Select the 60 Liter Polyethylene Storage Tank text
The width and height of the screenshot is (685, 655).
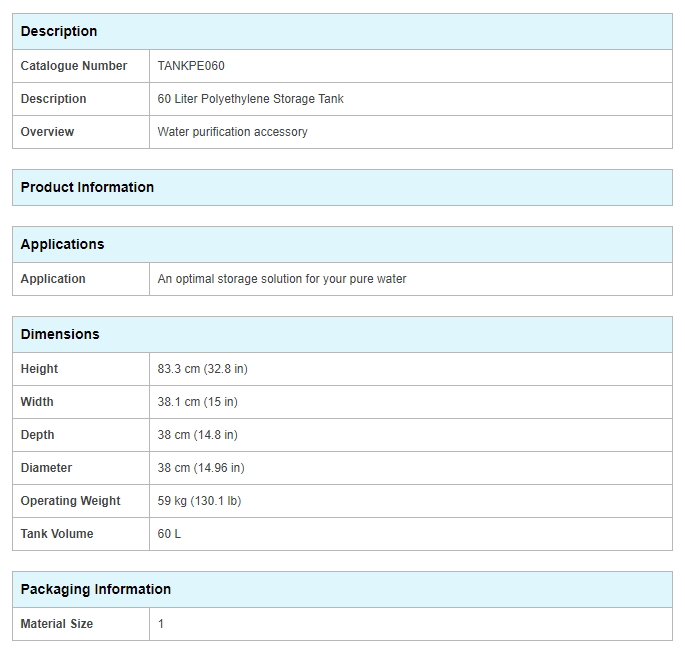[250, 99]
